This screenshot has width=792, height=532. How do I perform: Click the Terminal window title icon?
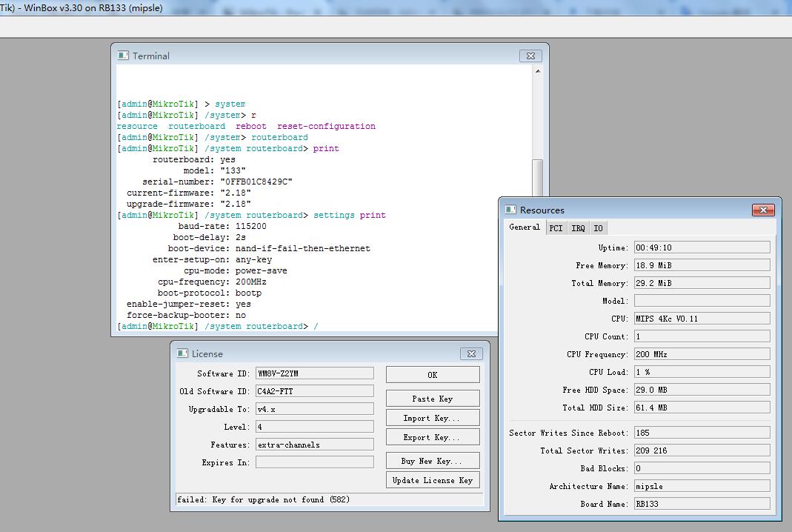(x=124, y=56)
